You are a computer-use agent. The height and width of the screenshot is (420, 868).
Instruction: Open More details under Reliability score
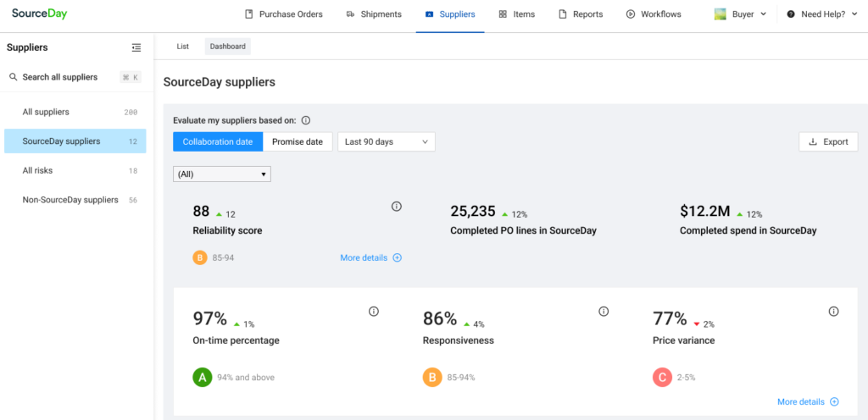(x=370, y=257)
